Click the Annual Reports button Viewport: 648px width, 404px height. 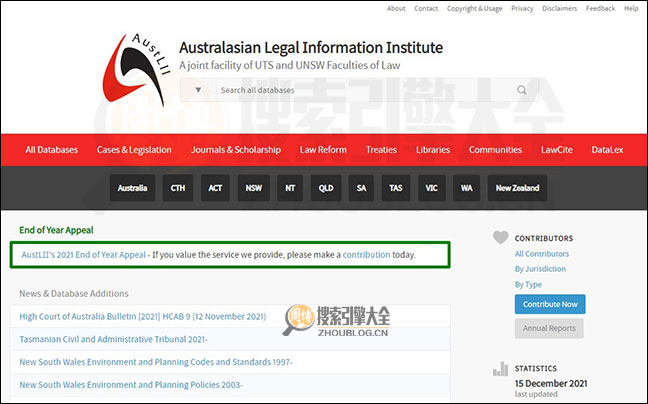pyautogui.click(x=549, y=328)
